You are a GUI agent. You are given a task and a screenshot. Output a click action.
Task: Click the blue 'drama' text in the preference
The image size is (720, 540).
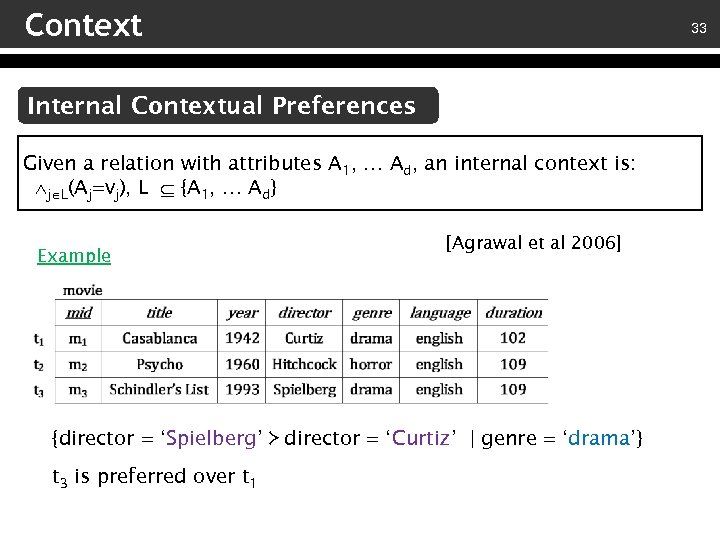600,438
